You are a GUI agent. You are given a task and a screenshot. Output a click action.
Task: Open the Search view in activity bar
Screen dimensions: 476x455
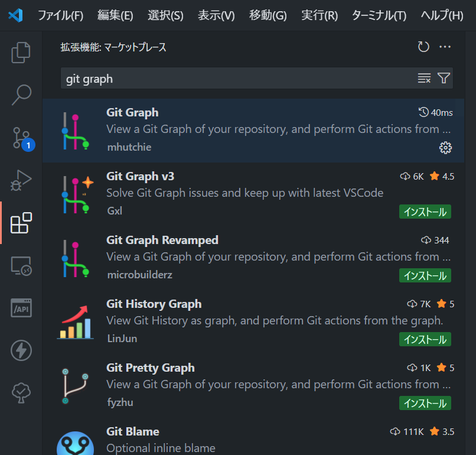[21, 95]
